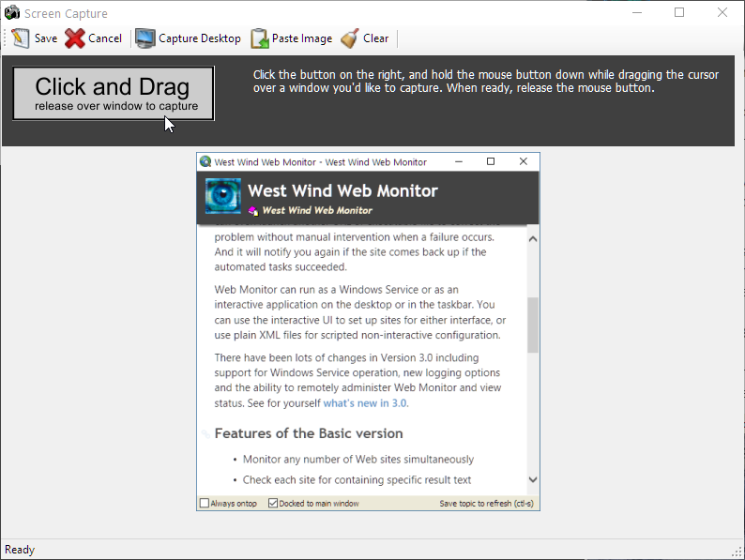
Task: Click the Save notepad icon
Action: pyautogui.click(x=21, y=38)
